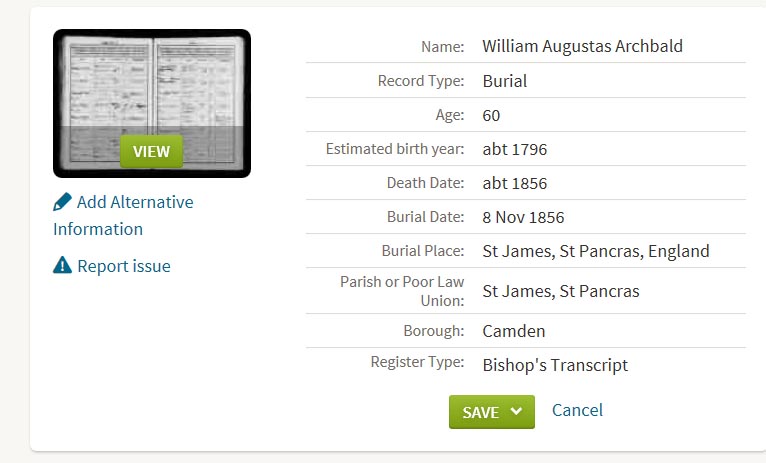Click the warning triangle icon

pos(62,265)
